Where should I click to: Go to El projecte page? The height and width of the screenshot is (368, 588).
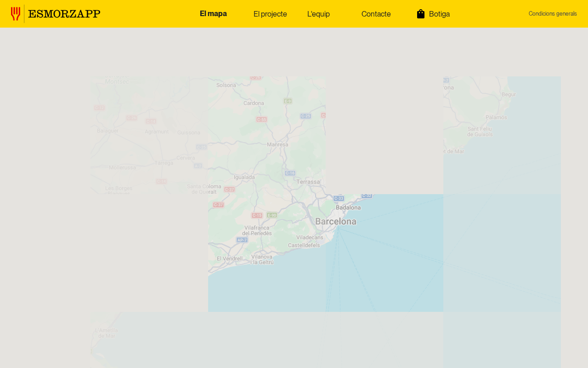pyautogui.click(x=270, y=14)
